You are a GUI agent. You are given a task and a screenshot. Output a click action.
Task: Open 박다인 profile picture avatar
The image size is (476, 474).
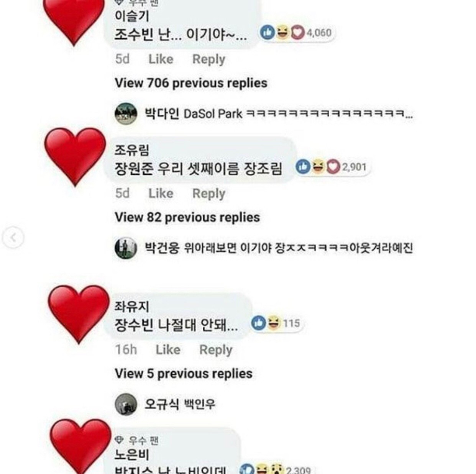coord(126,114)
